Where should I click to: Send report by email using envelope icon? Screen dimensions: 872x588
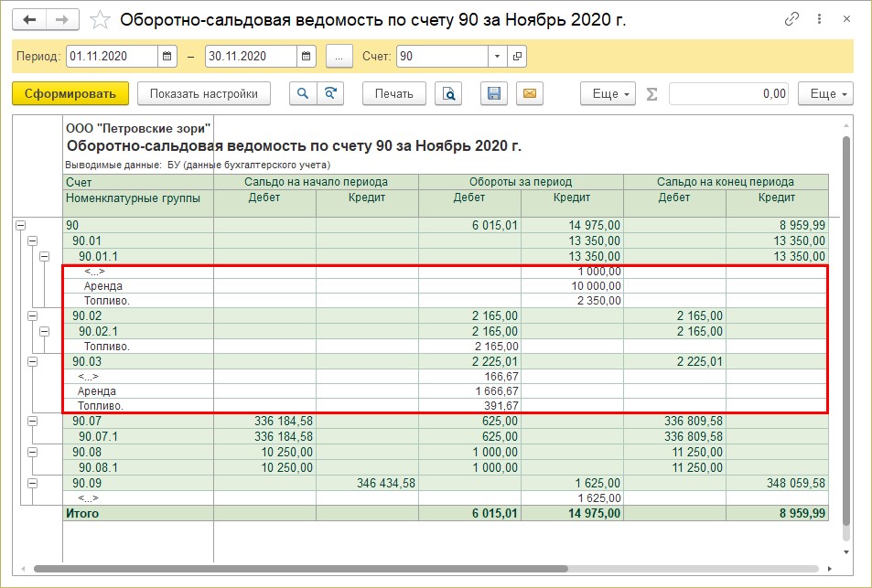tap(529, 93)
